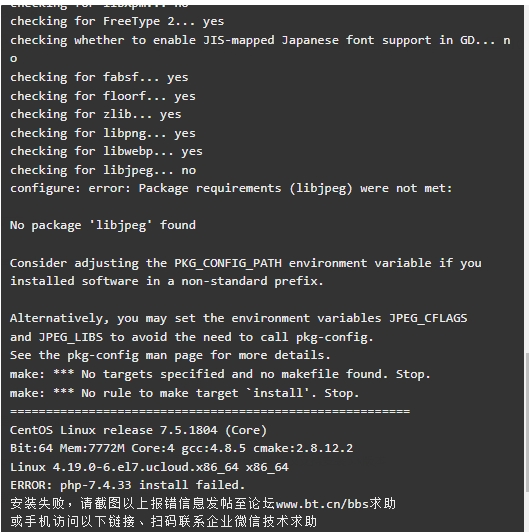This screenshot has height=532, width=529.
Task: Click the 'CentOS Linux release 7.5.1804 (Core)' line
Action: click(x=138, y=430)
